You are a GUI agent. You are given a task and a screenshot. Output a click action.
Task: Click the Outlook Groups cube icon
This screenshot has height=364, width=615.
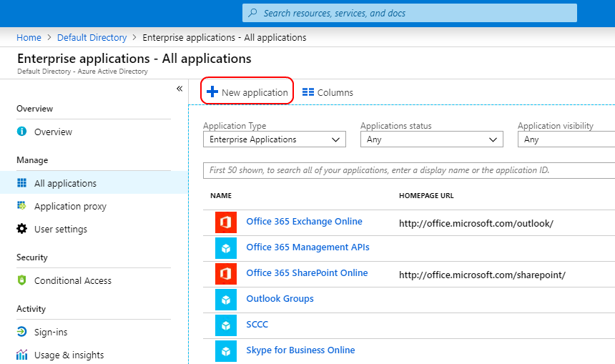pos(226,300)
